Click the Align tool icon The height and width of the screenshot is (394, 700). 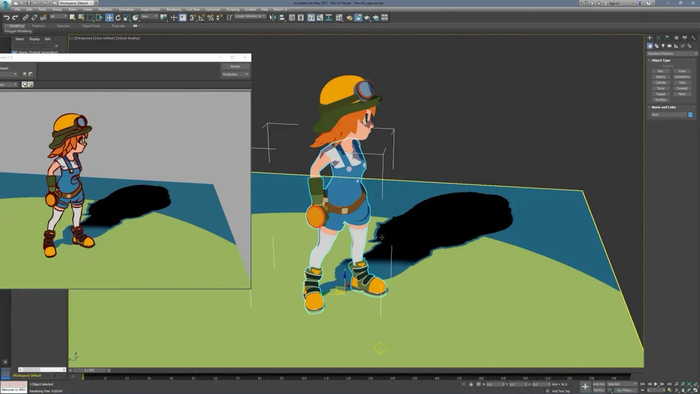[x=282, y=17]
